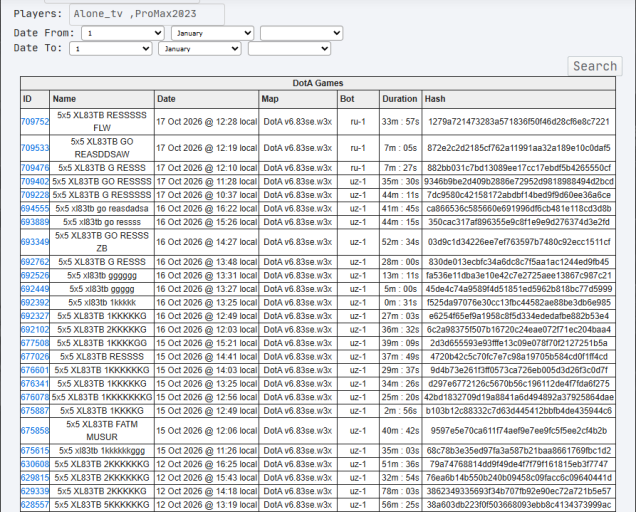Open game ID 628557
The width and height of the screenshot is (636, 512).
[35, 505]
